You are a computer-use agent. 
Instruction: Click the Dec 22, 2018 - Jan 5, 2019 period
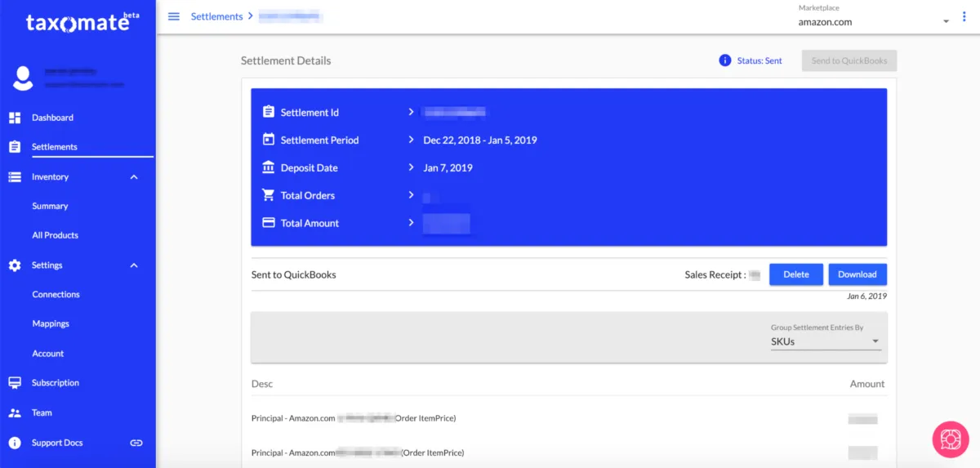(x=480, y=140)
